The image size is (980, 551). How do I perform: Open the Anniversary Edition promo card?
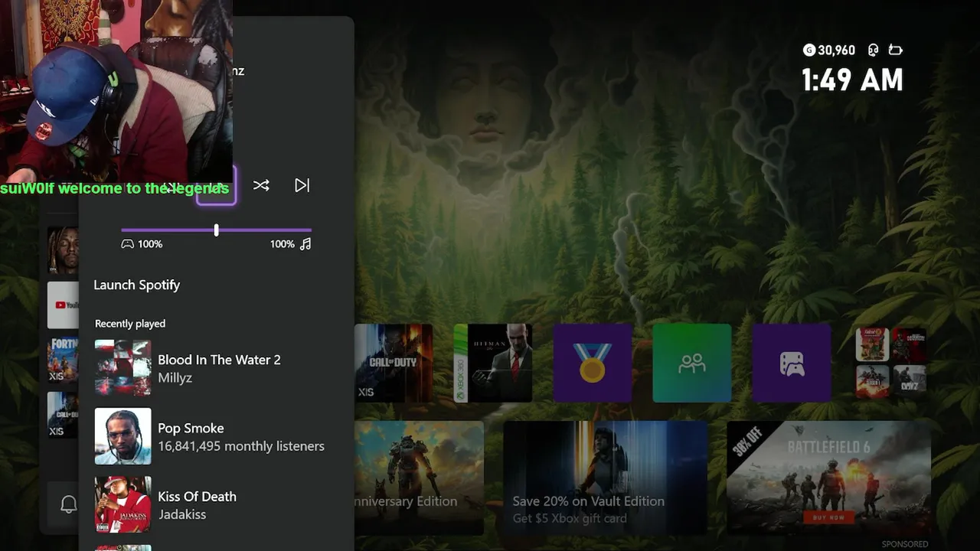pyautogui.click(x=419, y=478)
